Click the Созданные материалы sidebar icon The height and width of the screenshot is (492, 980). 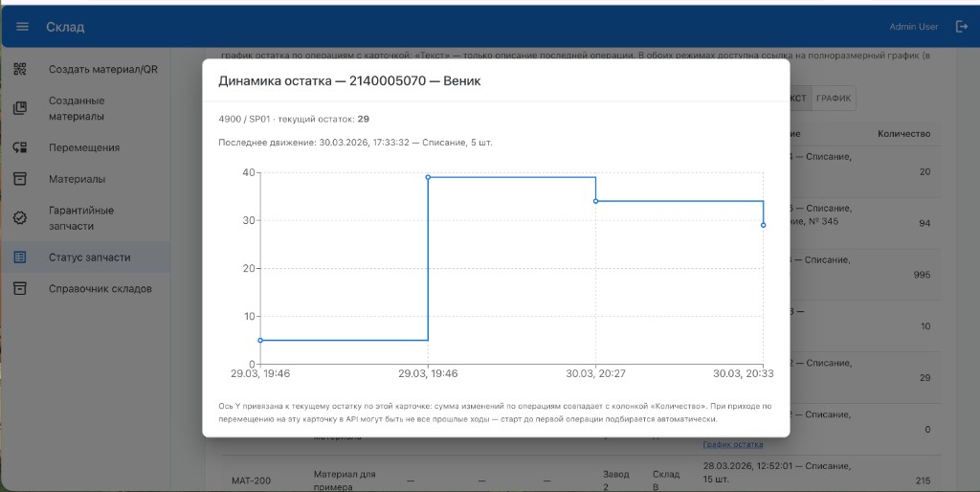(x=20, y=108)
